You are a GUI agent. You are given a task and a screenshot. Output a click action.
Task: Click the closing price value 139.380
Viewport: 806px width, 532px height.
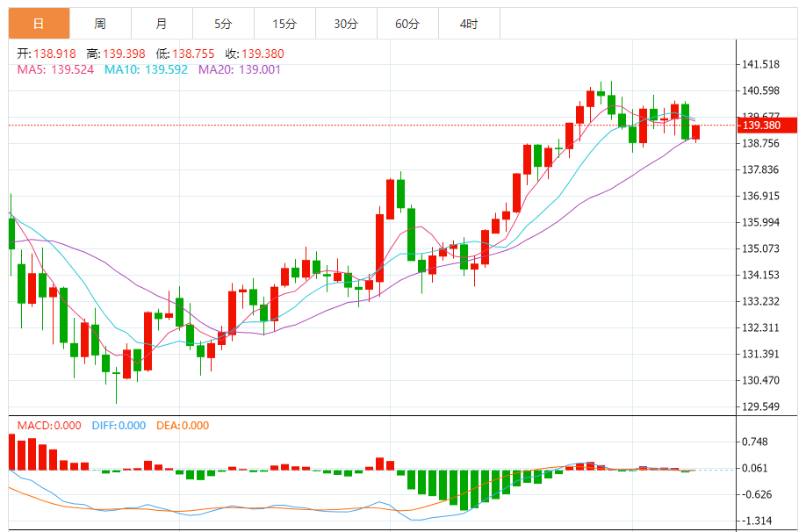point(263,54)
